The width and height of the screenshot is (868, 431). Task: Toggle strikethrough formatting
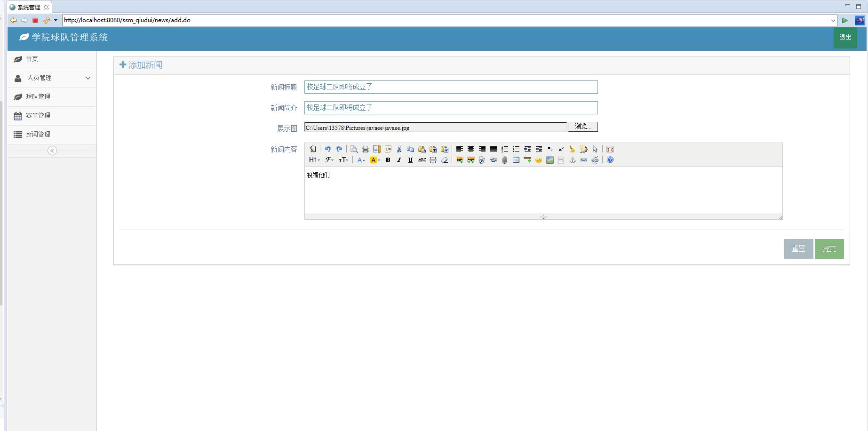[422, 160]
